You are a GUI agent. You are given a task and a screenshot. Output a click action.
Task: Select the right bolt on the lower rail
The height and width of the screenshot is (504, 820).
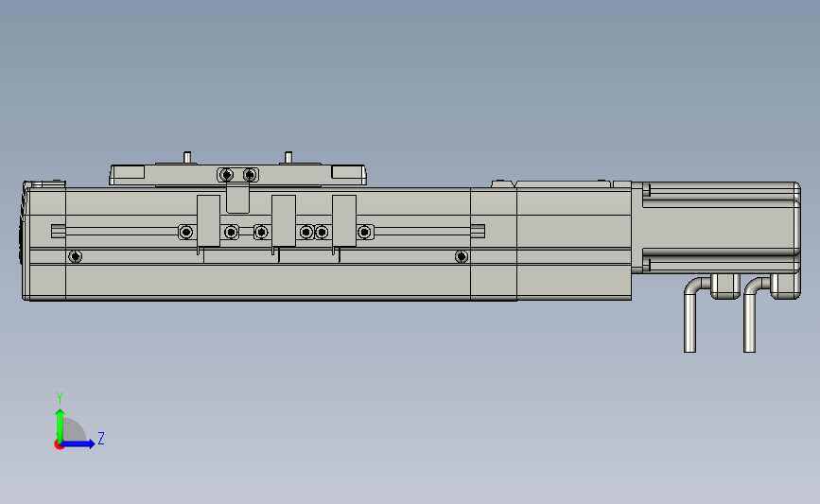click(462, 256)
